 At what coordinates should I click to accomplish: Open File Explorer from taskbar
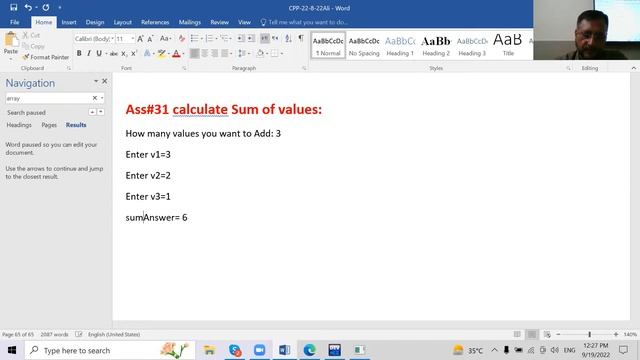pos(209,350)
